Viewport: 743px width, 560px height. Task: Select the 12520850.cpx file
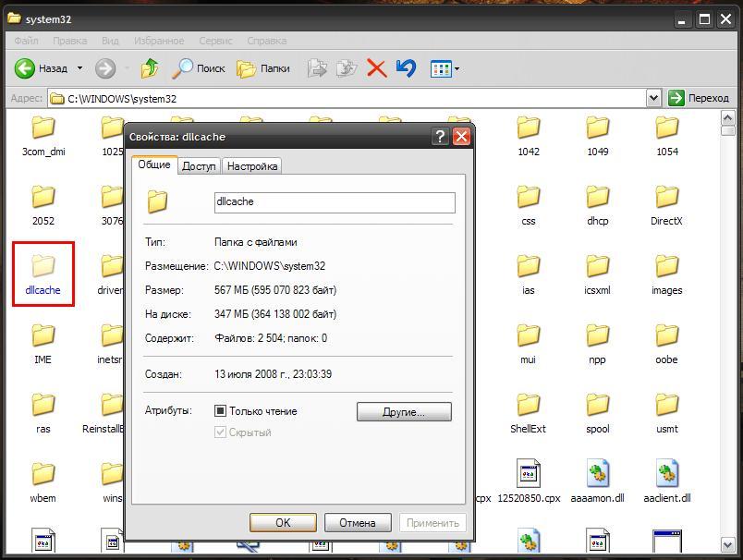[529, 481]
